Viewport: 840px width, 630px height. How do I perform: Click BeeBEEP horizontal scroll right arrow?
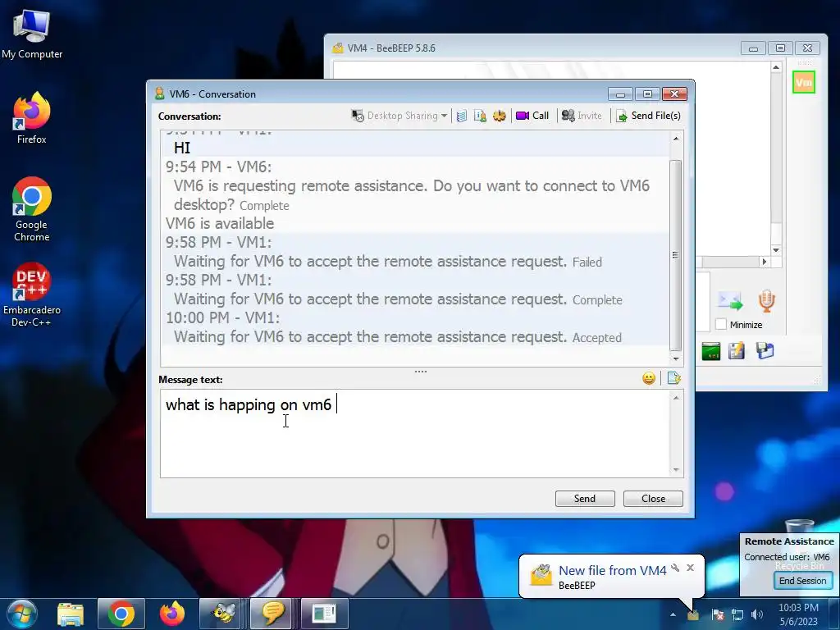pyautogui.click(x=765, y=262)
